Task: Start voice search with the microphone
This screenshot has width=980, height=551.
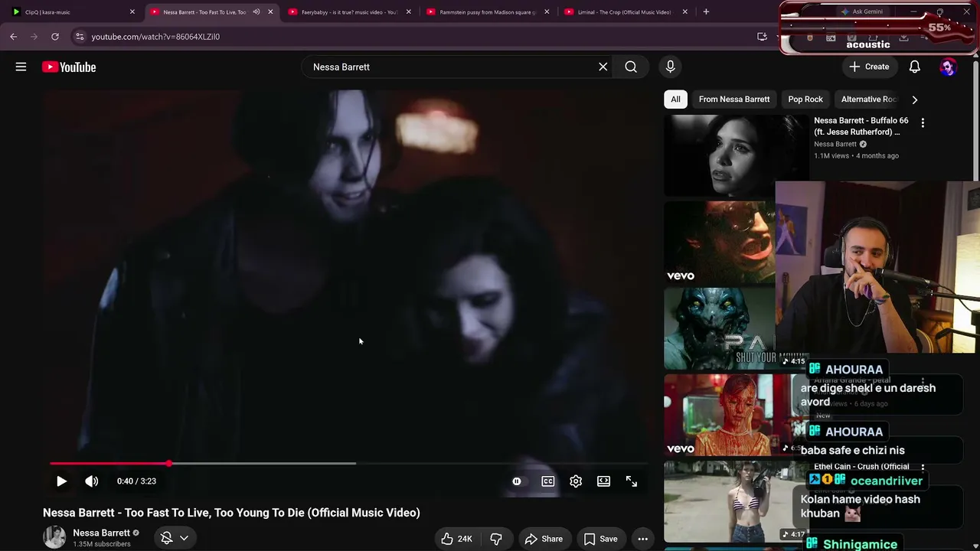Action: pos(670,67)
